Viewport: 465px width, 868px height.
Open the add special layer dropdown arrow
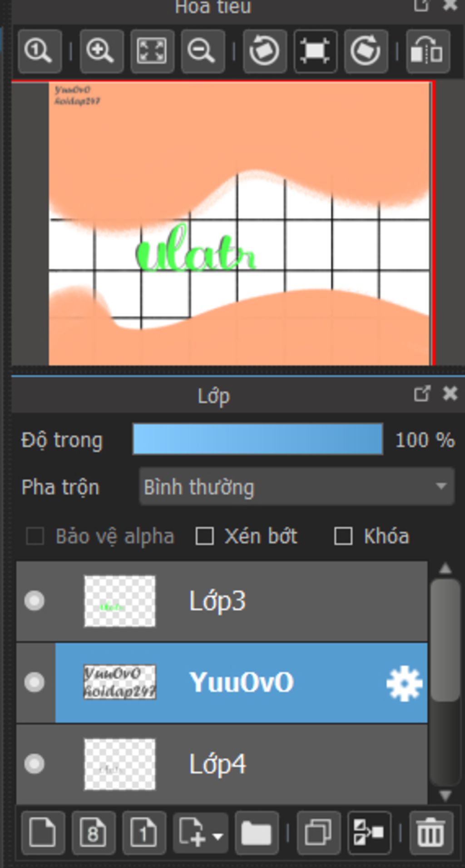[218, 836]
